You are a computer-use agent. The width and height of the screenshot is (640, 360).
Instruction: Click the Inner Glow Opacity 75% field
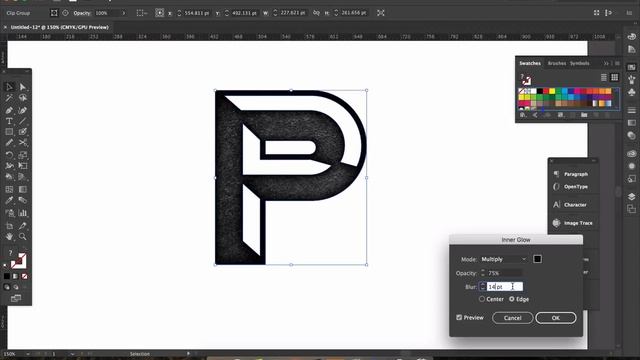504,273
